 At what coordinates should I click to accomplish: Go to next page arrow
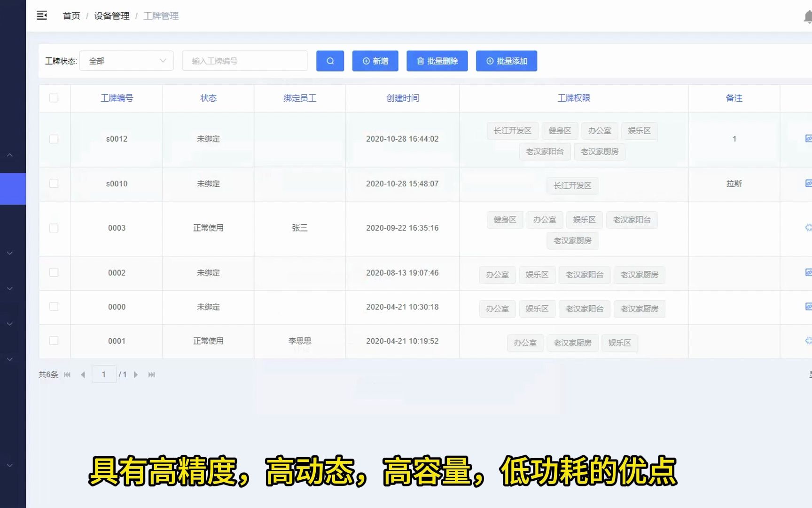(136, 374)
